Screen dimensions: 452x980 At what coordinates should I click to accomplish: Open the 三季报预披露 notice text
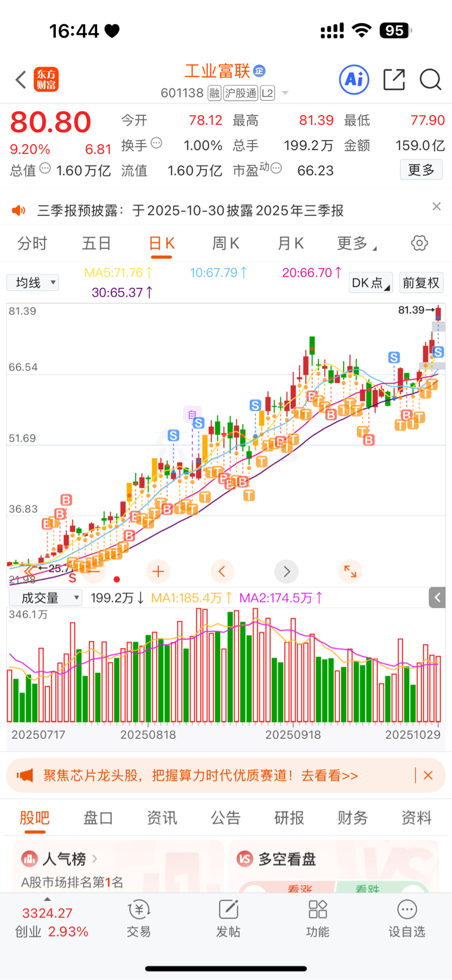(190, 210)
